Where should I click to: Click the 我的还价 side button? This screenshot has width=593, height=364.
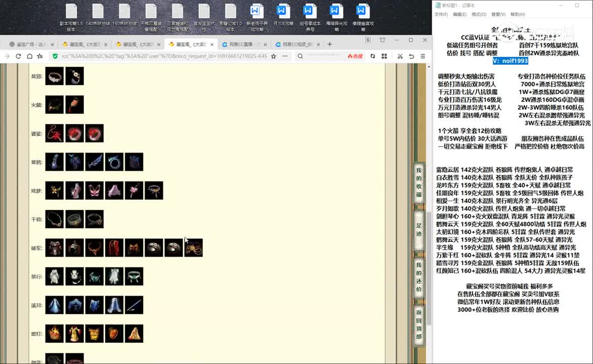pyautogui.click(x=418, y=277)
